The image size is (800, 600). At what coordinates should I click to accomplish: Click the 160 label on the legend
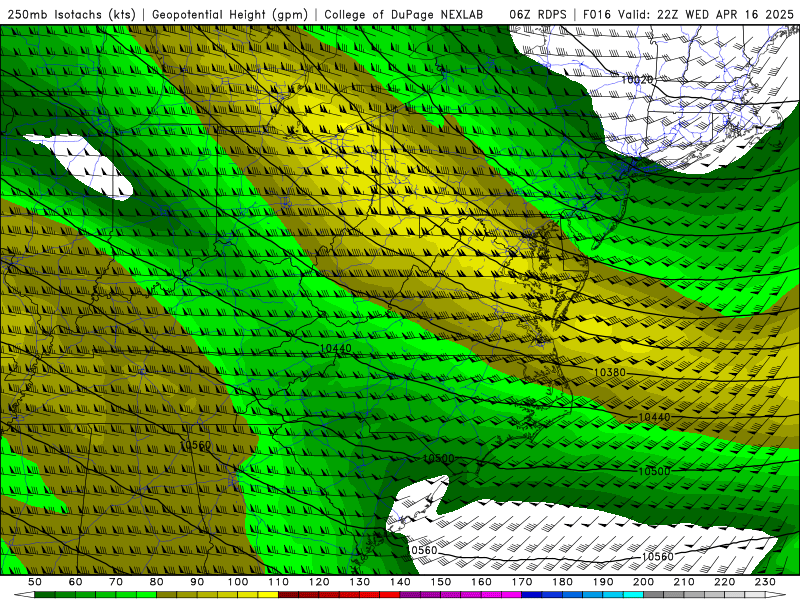point(481,582)
